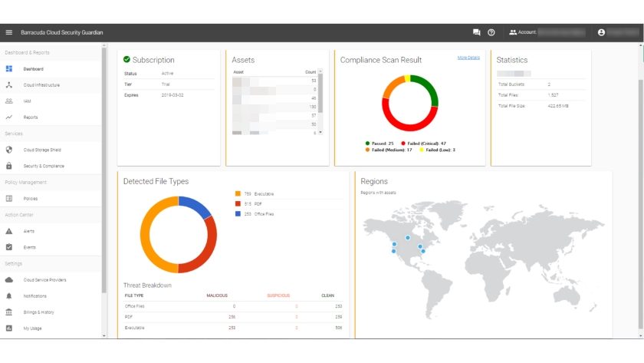Click the Billings & History bank icon
The image size is (644, 363).
point(9,312)
